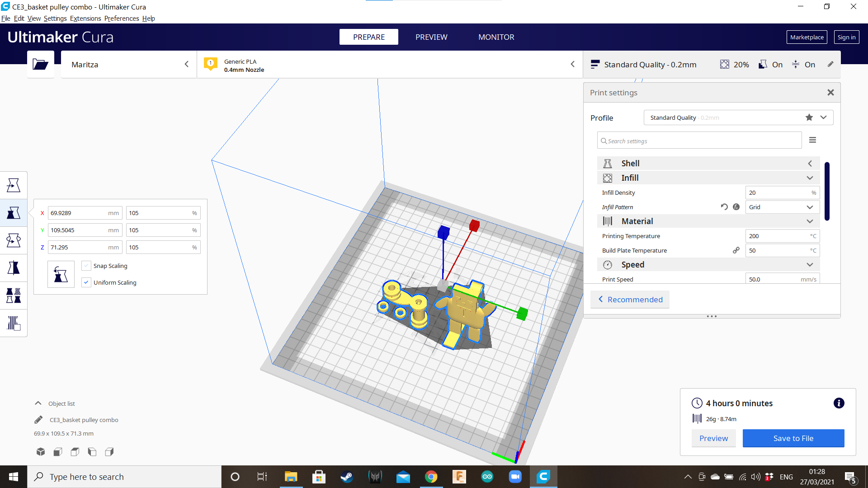868x488 pixels.
Task: Open Per Model Settings tool
Action: click(x=14, y=296)
